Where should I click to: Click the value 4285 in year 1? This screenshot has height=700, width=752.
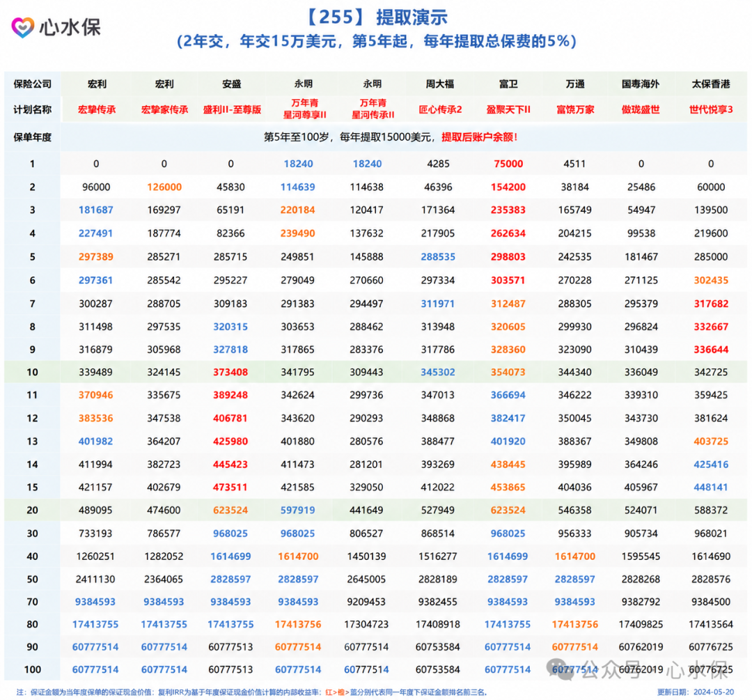pyautogui.click(x=439, y=164)
